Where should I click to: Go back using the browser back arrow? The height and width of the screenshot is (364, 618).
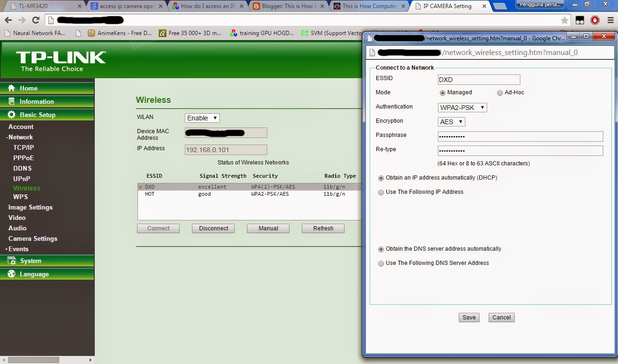click(8, 20)
